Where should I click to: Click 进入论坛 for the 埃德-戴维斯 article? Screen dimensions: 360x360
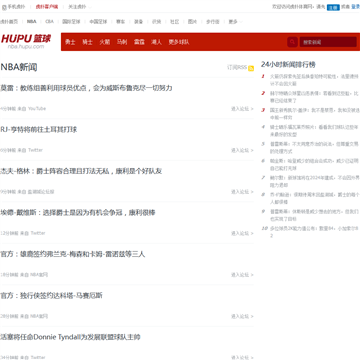click(242, 233)
